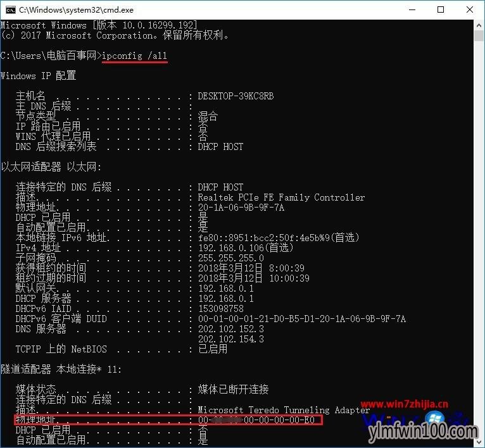Click IPv6 address fe80::8951:bcc2:50f:4e5b%9
Screen dimensions: 485x448
tap(264, 238)
